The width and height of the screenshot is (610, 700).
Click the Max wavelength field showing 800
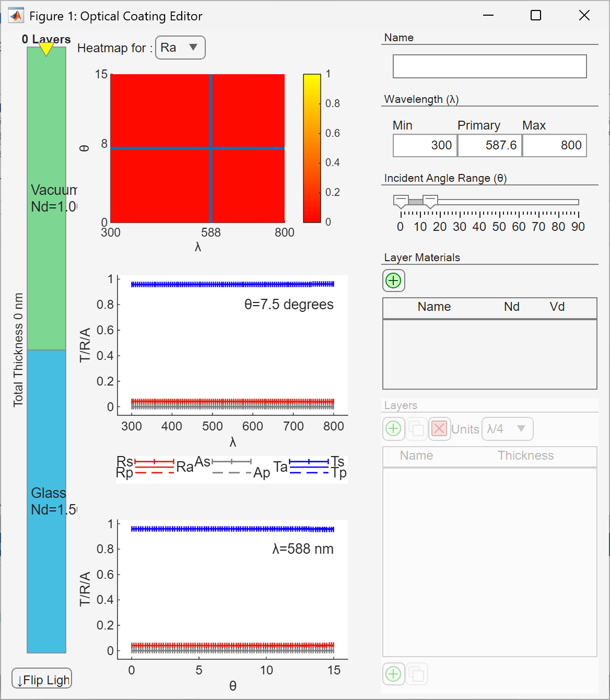coord(555,145)
